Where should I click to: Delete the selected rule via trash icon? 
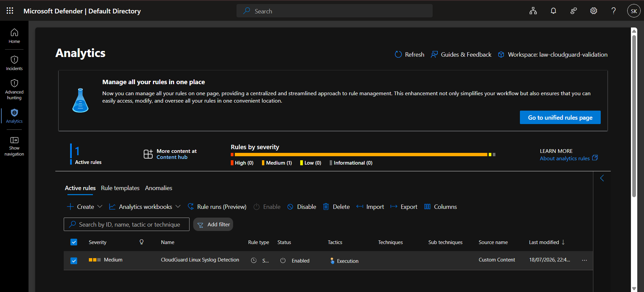click(x=326, y=207)
